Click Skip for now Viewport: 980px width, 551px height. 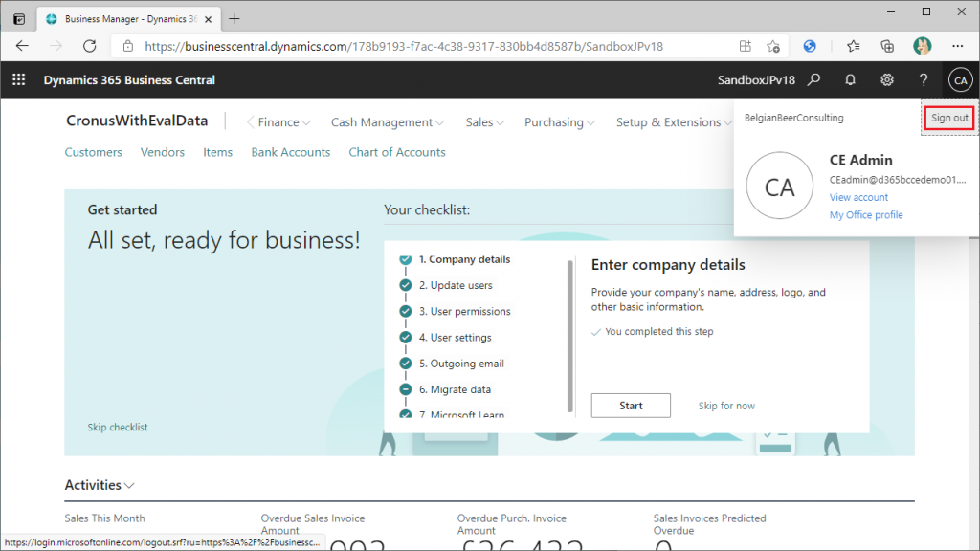(x=726, y=406)
